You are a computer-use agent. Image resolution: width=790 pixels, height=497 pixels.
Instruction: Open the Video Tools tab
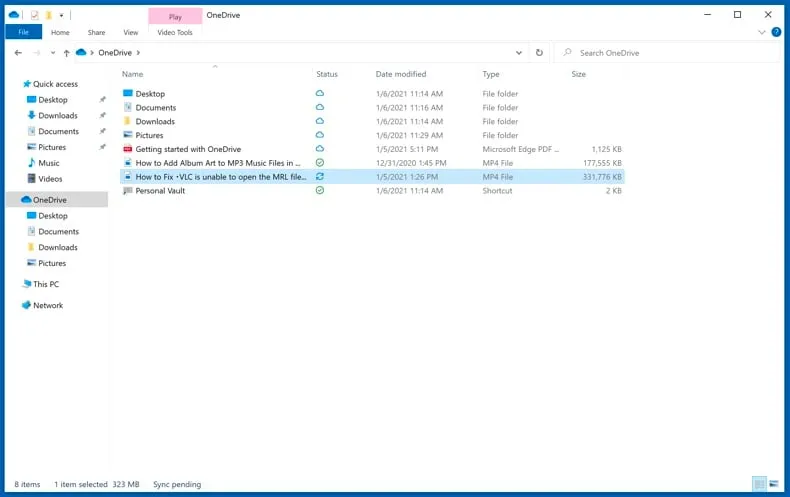(175, 32)
